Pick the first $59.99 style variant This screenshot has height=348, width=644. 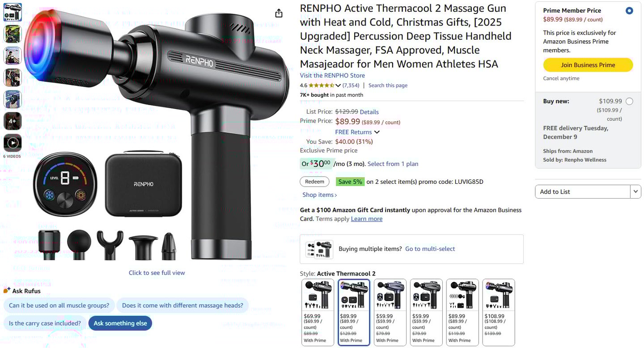(390, 312)
